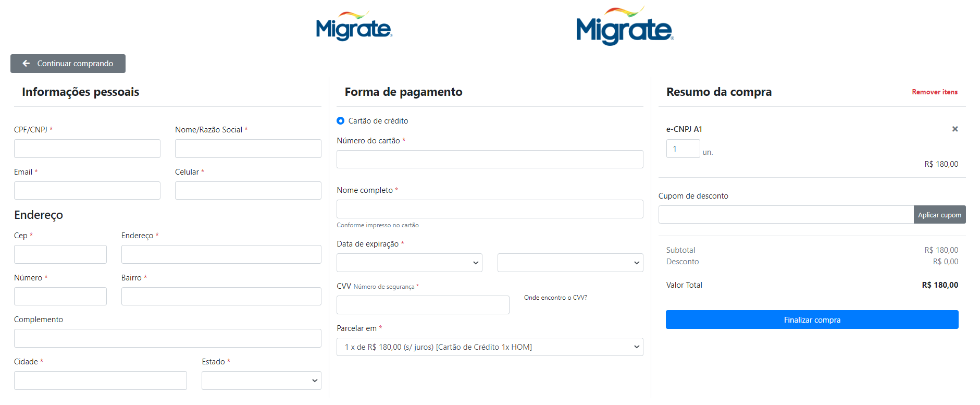Screen dimensions: 980x405
Task: Open the expiration year dropdown
Action: [x=570, y=263]
